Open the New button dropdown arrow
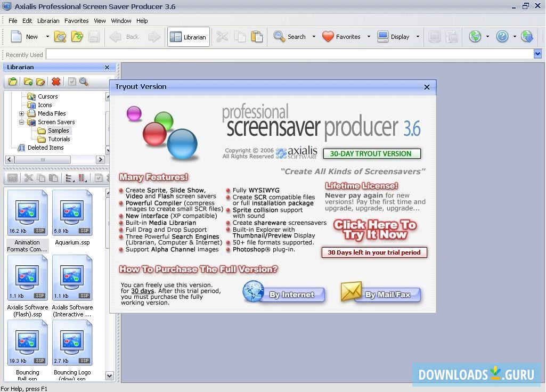 (x=47, y=37)
